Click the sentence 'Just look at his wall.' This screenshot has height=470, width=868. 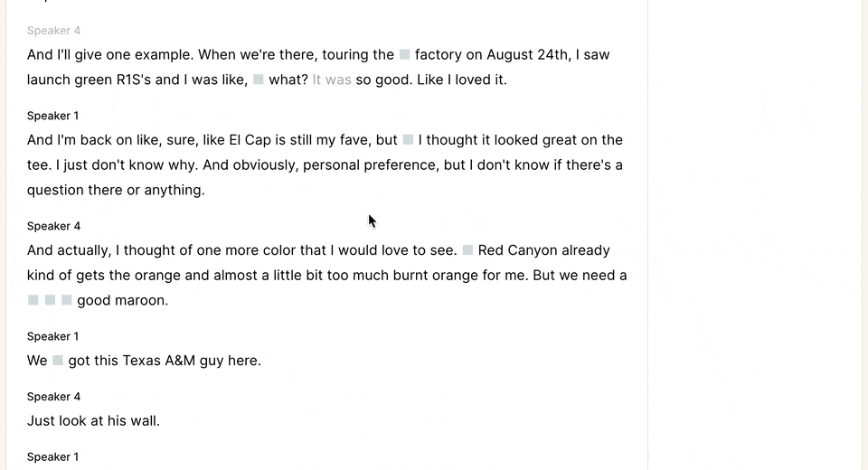(x=93, y=420)
